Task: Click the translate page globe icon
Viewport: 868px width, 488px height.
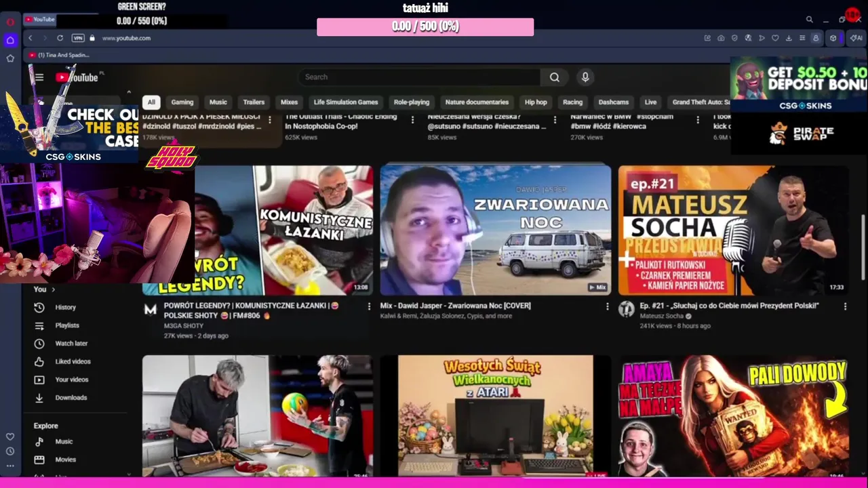Action: point(748,38)
